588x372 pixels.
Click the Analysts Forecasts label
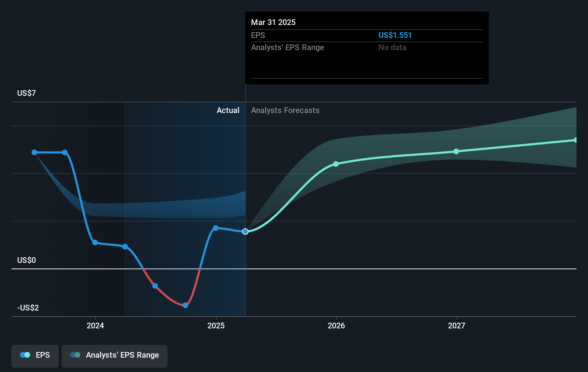[x=285, y=110]
